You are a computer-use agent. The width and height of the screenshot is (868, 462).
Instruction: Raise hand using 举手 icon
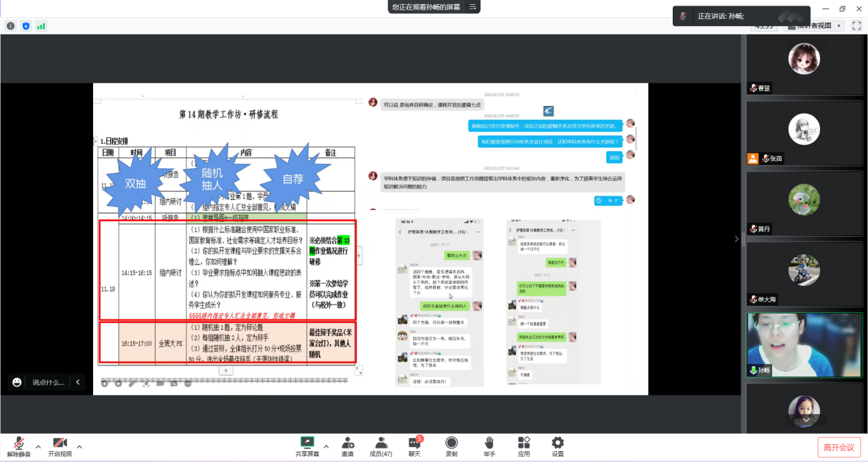pos(488,443)
